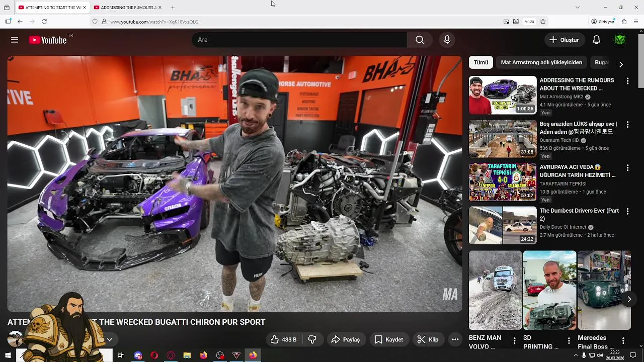Screen dimensions: 644x362
Task: Open the account avatar menu
Action: (620, 40)
